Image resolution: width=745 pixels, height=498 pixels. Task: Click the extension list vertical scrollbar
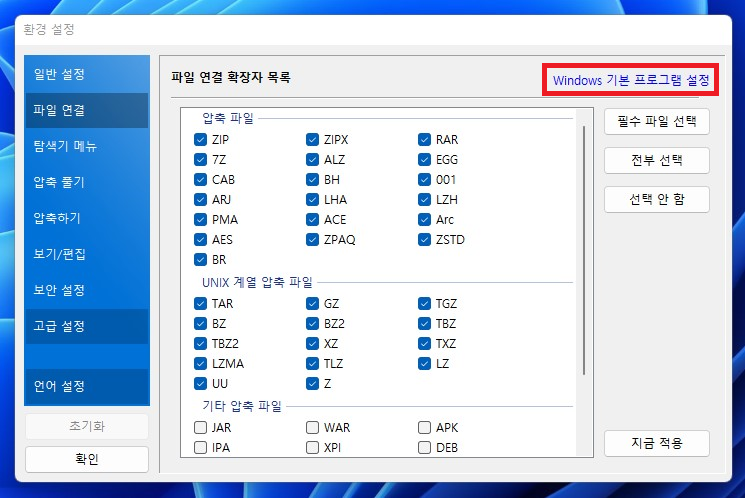[x=584, y=250]
